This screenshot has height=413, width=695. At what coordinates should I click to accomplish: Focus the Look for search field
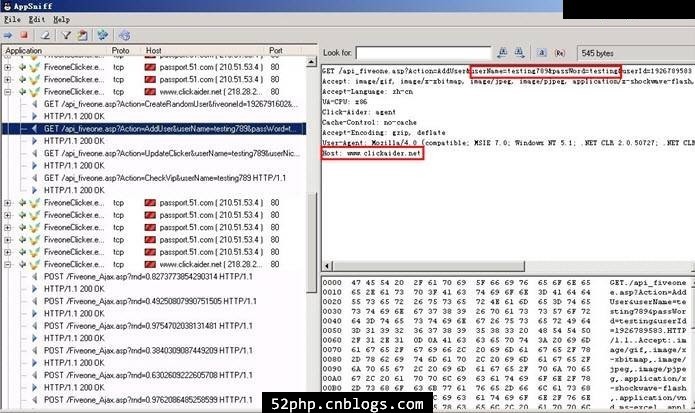(x=423, y=53)
